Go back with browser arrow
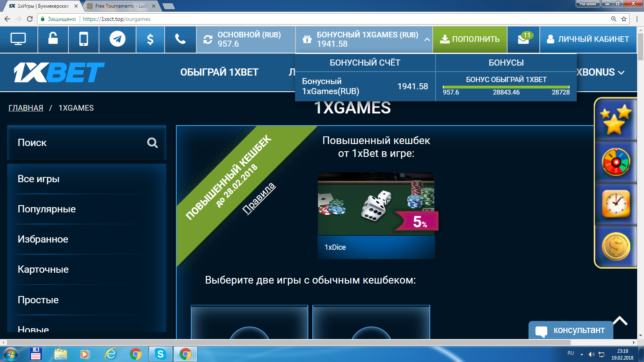The height and width of the screenshot is (362, 644). [7, 19]
